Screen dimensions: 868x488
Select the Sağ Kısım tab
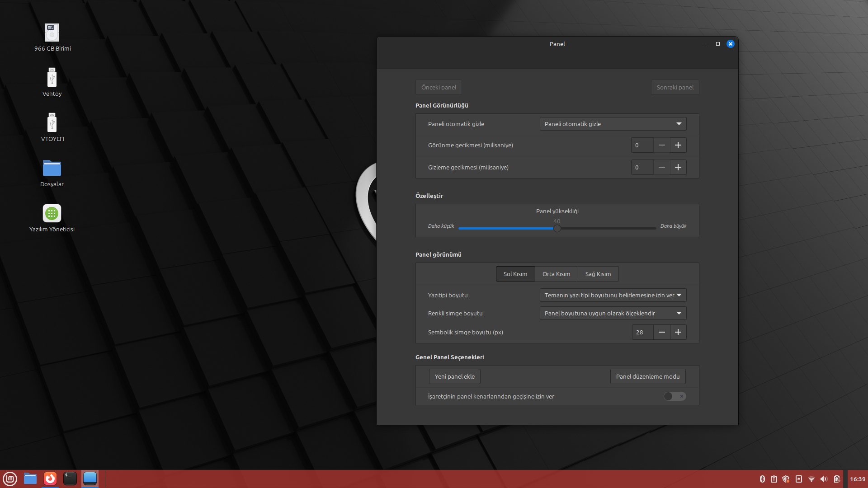tap(598, 274)
